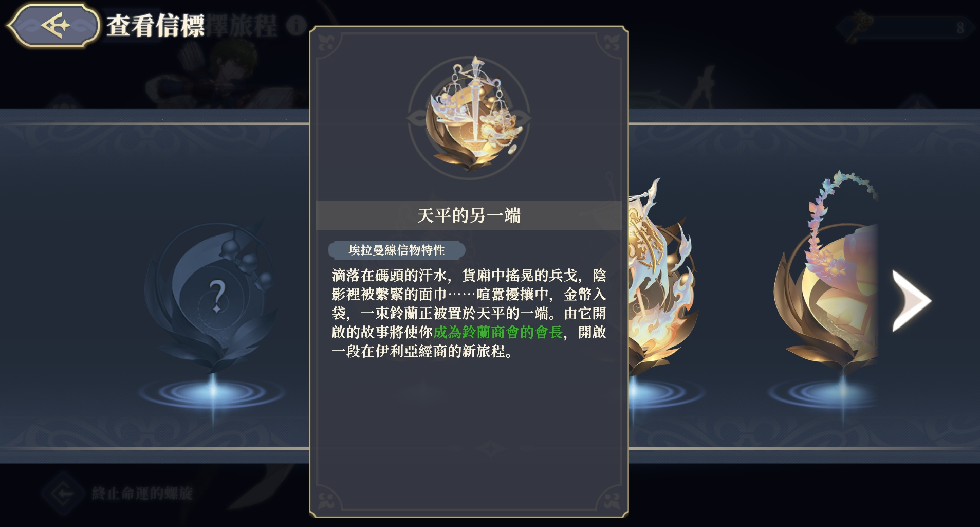The height and width of the screenshot is (527, 980).
Task: Click the arrow icon beside 終止命運的螺旋
Action: point(63,493)
